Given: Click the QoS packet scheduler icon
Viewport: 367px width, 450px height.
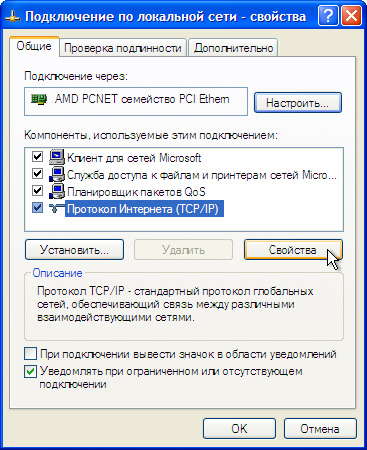Looking at the screenshot, I should pos(57,192).
